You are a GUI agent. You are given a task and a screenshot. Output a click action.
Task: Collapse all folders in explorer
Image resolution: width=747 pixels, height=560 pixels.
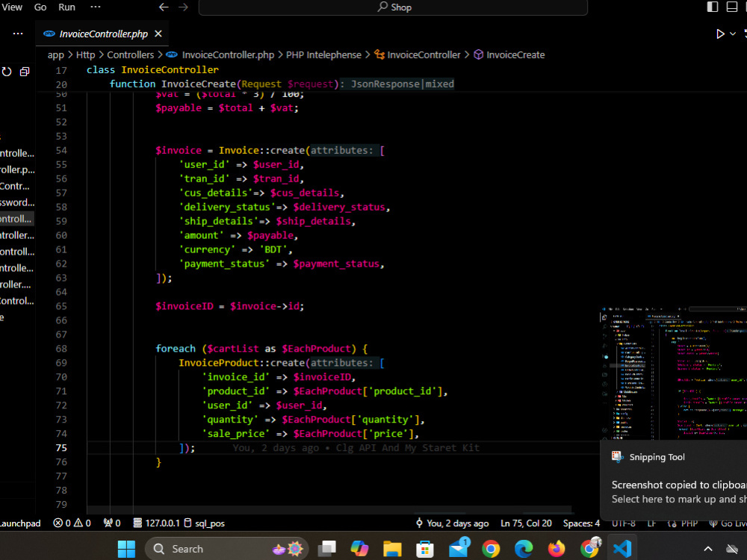(25, 72)
